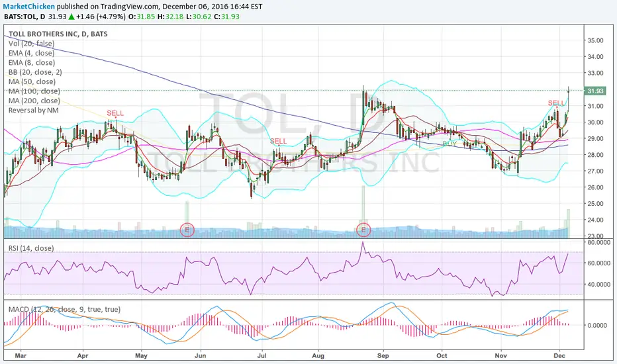Click the SELL signal label in mid-April
Viewport: 617px width, 364px height.
tap(115, 113)
